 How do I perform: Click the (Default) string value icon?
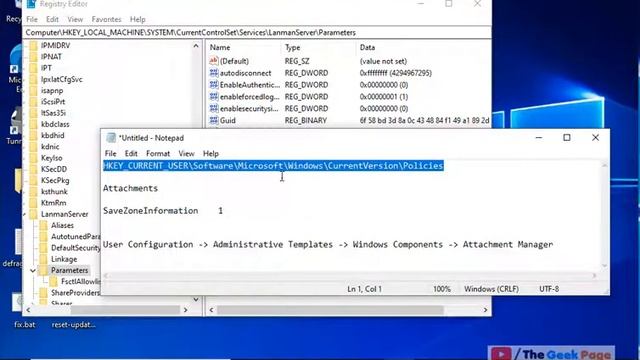tap(213, 61)
